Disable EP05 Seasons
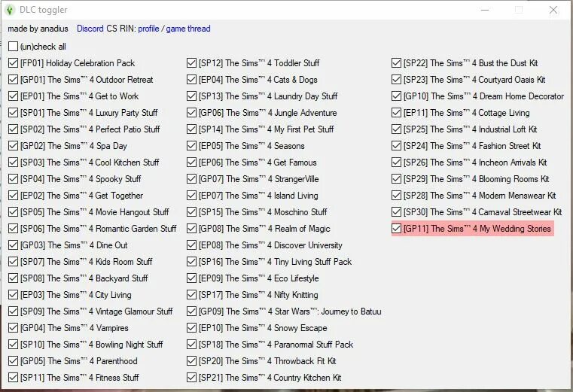 [x=191, y=146]
